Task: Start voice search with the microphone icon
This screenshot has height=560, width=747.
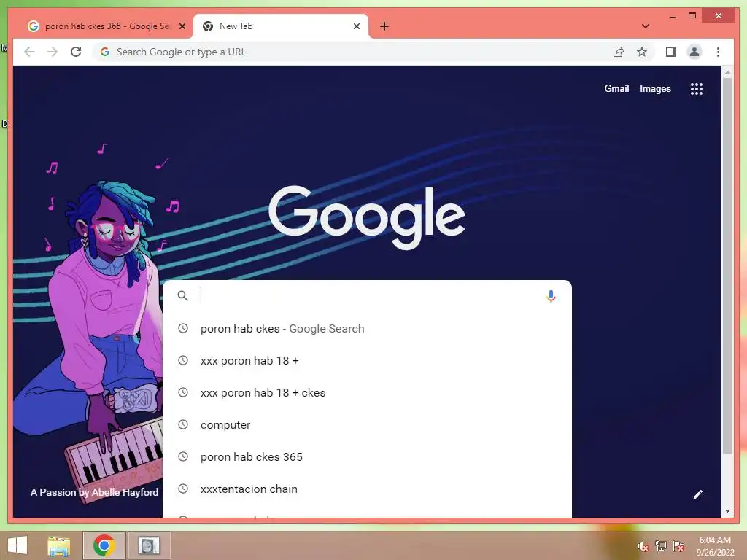Action: pos(551,296)
